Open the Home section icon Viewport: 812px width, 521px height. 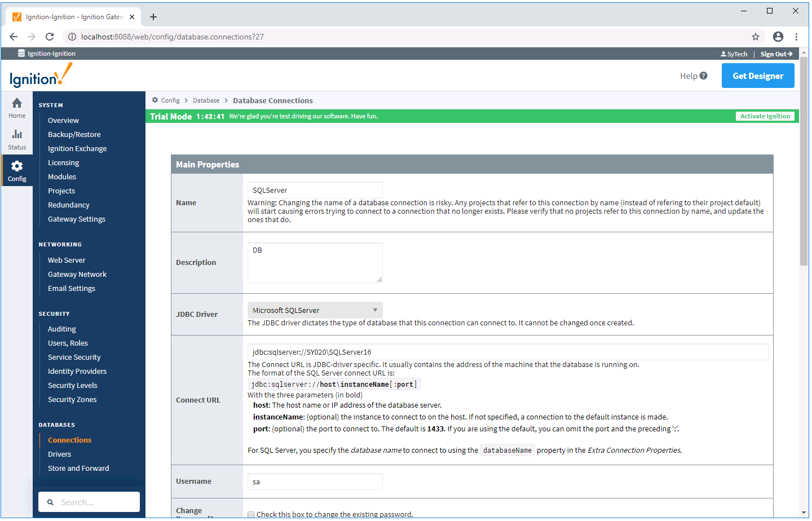pyautogui.click(x=17, y=103)
